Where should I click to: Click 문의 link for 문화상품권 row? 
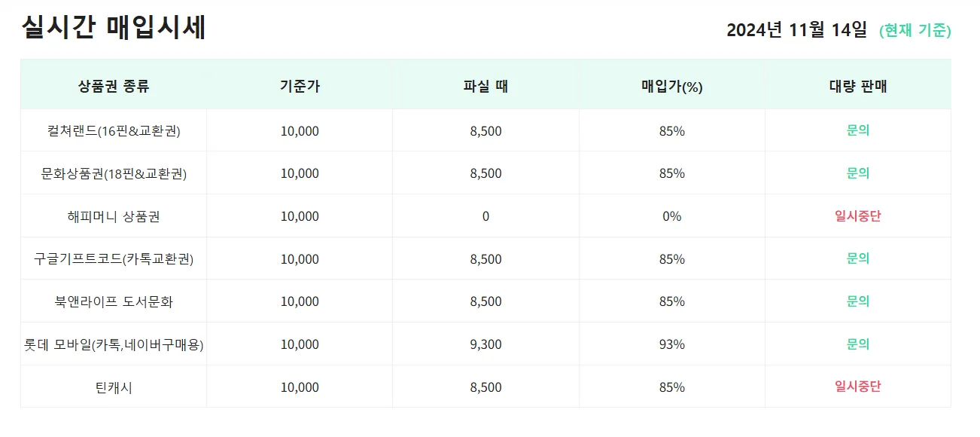858,173
